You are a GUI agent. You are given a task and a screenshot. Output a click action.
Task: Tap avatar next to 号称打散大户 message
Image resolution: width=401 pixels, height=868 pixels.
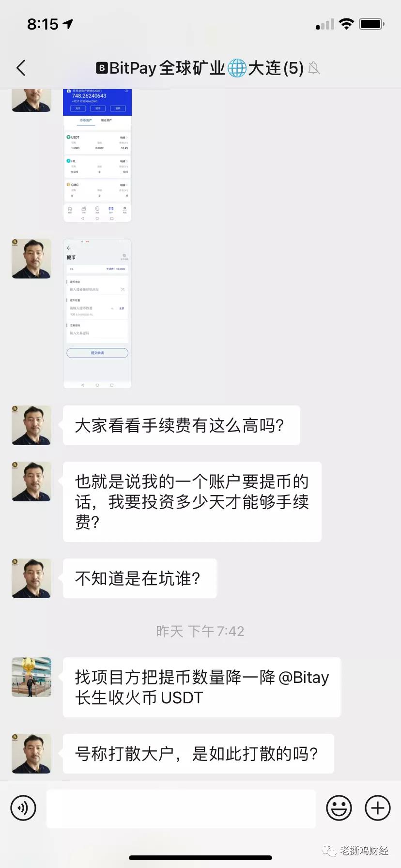tap(31, 754)
